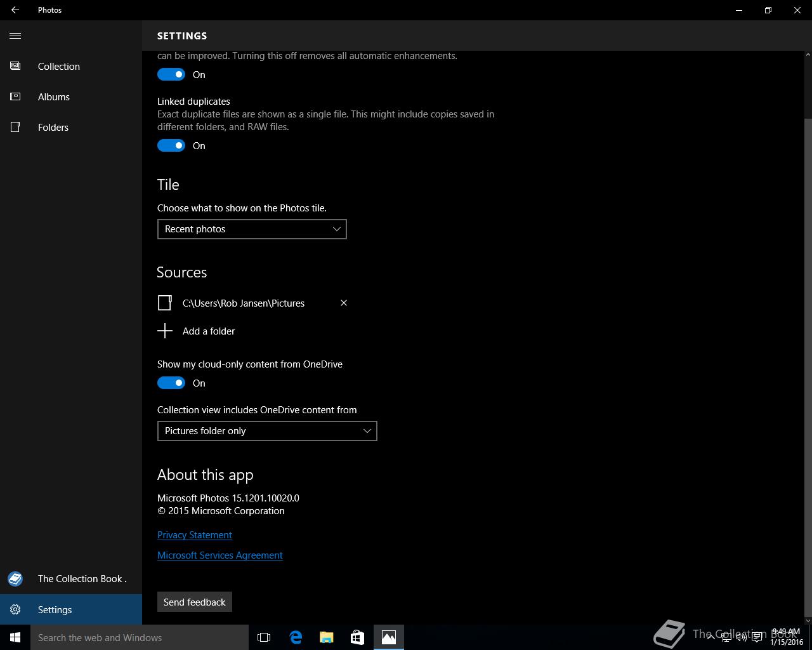Viewport: 812px width, 650px height.
Task: Launch Microsoft Edge from taskbar
Action: pos(295,637)
